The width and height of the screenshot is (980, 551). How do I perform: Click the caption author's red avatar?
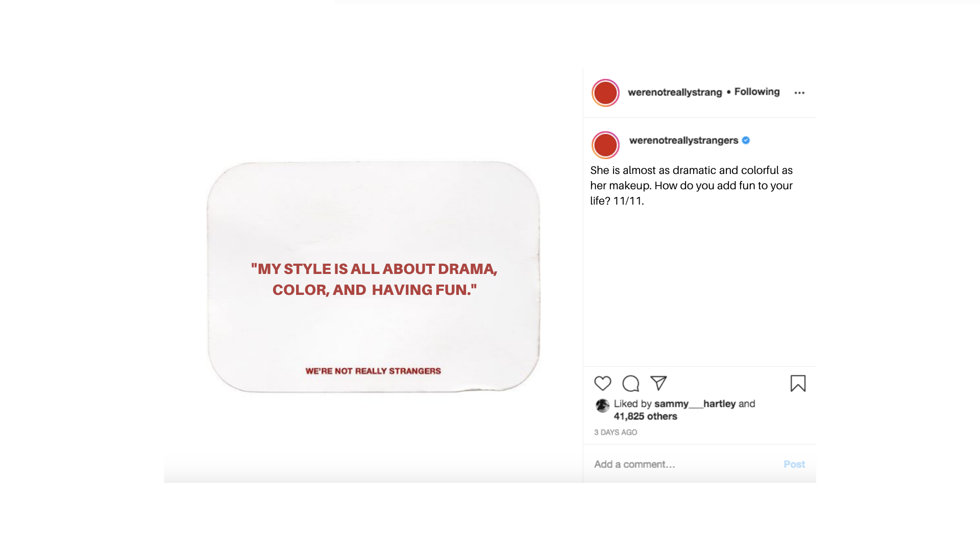coord(605,145)
